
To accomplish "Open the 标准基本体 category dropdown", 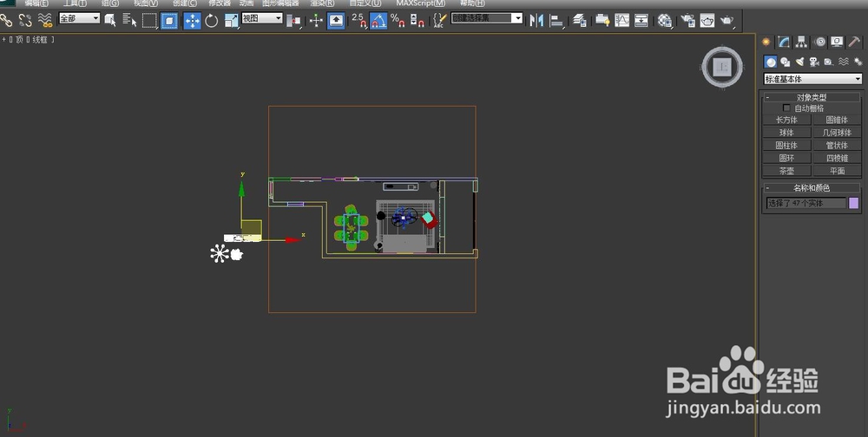I will pyautogui.click(x=812, y=79).
